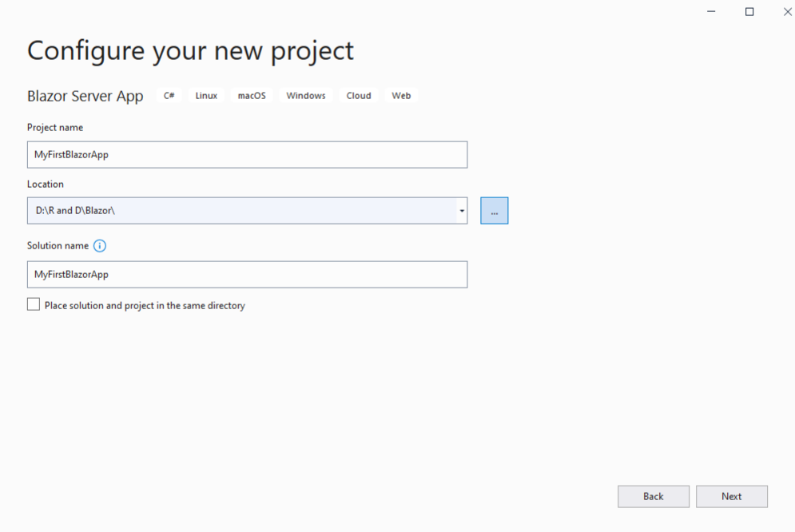The width and height of the screenshot is (795, 532).
Task: Click the Blazor Server App template title
Action: (85, 97)
